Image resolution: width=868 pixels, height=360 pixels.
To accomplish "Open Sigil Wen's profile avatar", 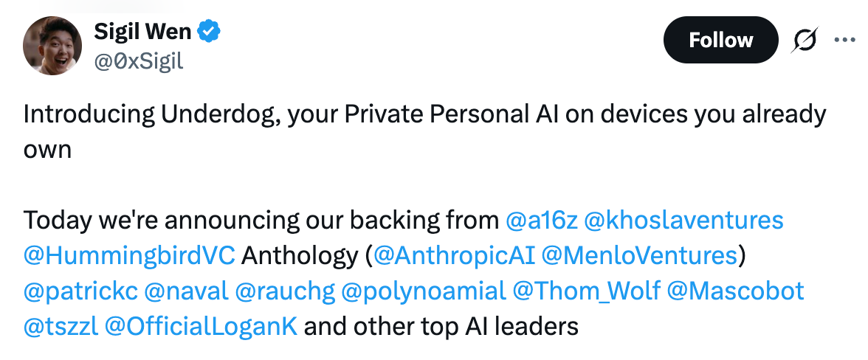I will [x=52, y=46].
